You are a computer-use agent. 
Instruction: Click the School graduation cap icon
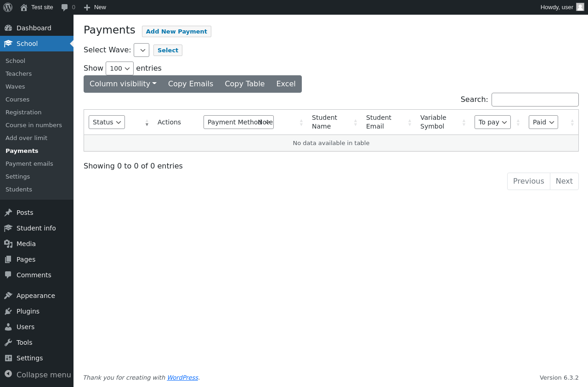(8, 44)
